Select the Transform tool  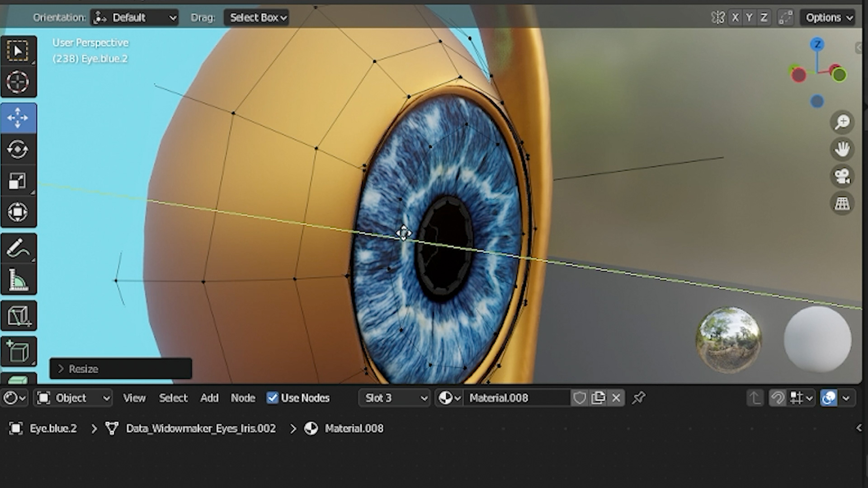pyautogui.click(x=18, y=212)
